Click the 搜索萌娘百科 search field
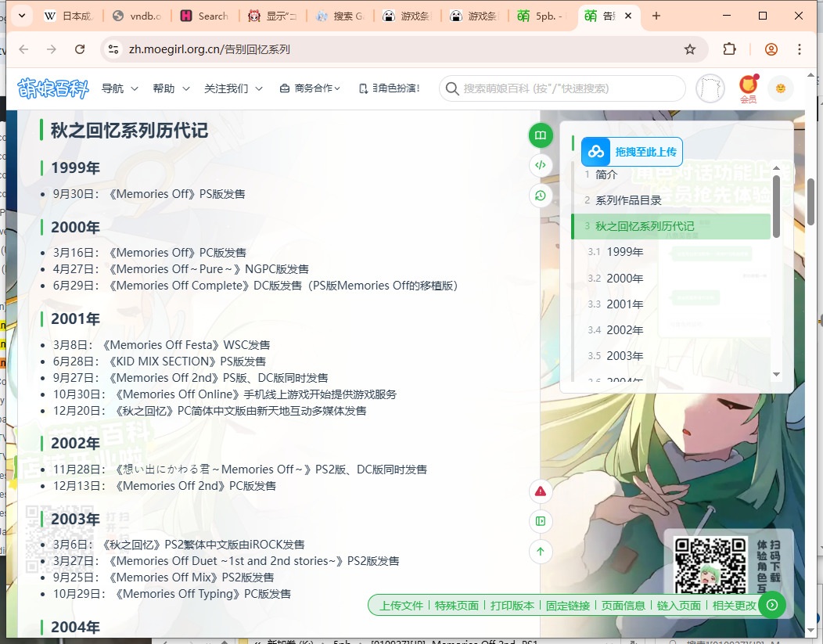The width and height of the screenshot is (823, 644). click(563, 88)
